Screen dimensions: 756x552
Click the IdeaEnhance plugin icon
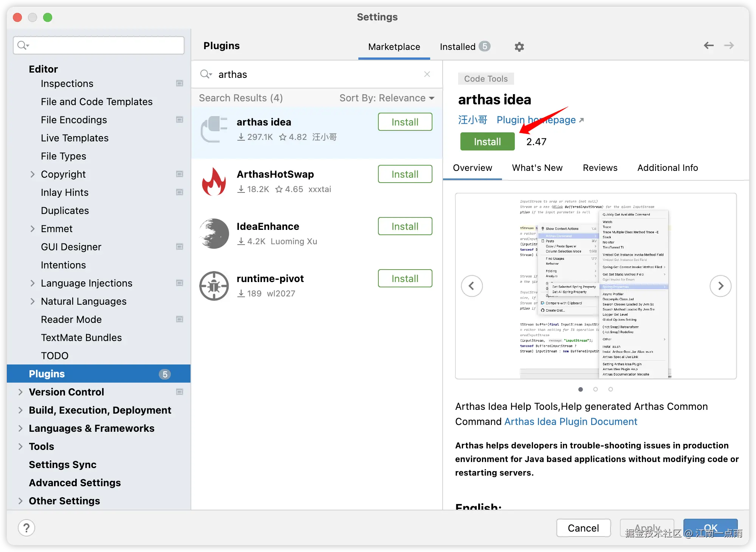(x=214, y=234)
